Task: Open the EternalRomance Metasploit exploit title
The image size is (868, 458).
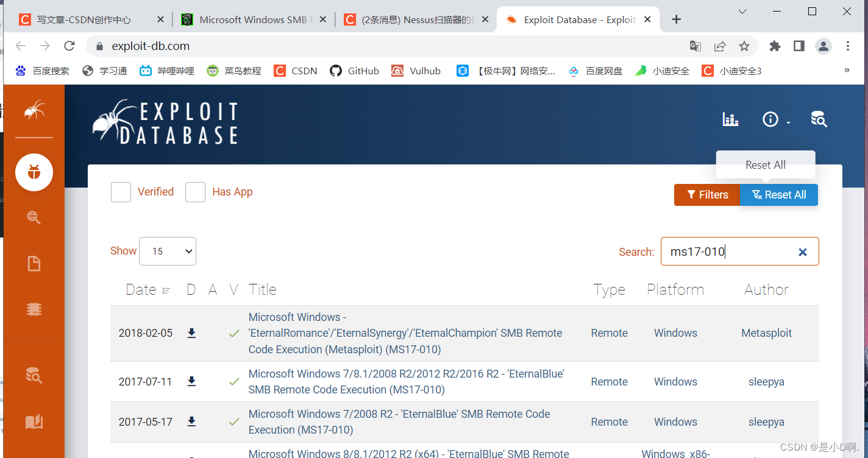Action: [x=405, y=333]
